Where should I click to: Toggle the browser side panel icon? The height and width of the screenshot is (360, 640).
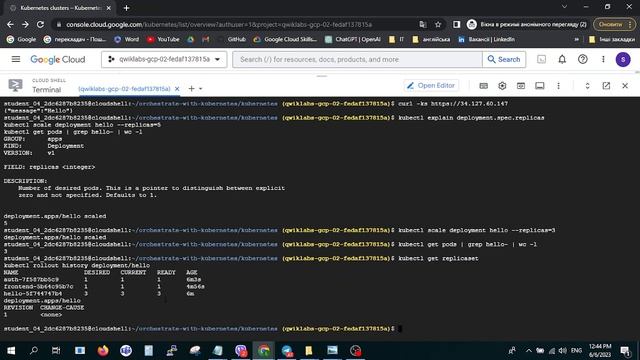(456, 24)
